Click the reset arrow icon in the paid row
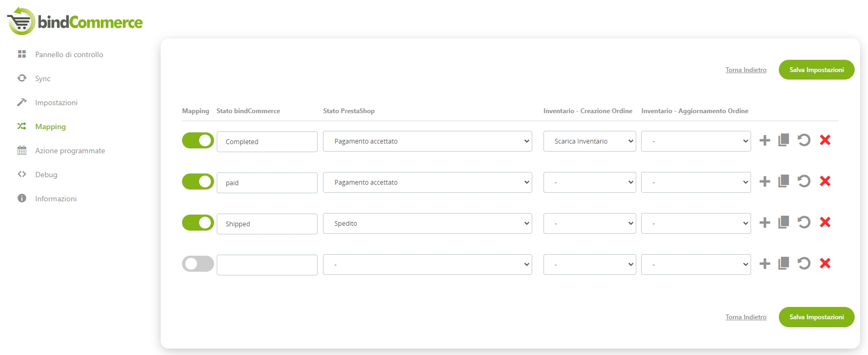This screenshot has height=355, width=868. coord(804,182)
